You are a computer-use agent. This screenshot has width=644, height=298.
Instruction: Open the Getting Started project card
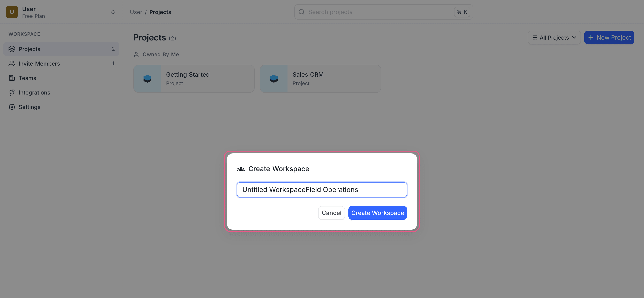pyautogui.click(x=194, y=79)
